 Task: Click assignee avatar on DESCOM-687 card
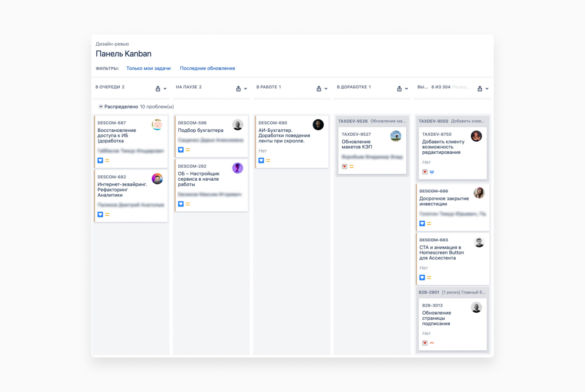coord(157,125)
